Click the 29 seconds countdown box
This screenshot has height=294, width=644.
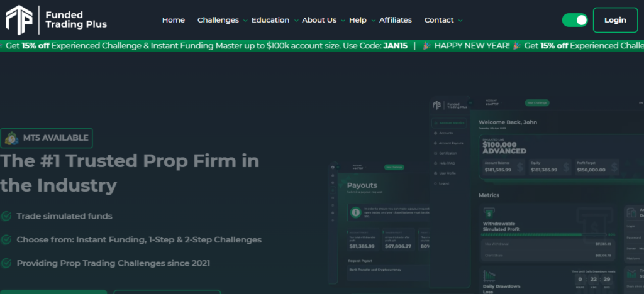click(607, 280)
